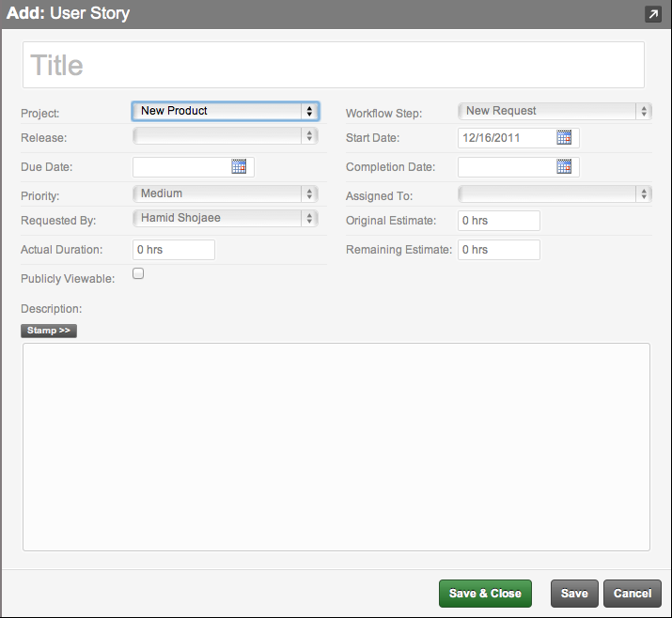
Task: Cancel adding the user story
Action: pyautogui.click(x=633, y=594)
